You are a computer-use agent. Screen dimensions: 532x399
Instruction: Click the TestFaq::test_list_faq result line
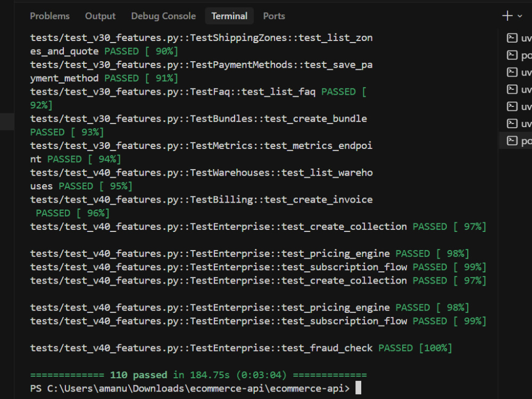pyautogui.click(x=198, y=92)
